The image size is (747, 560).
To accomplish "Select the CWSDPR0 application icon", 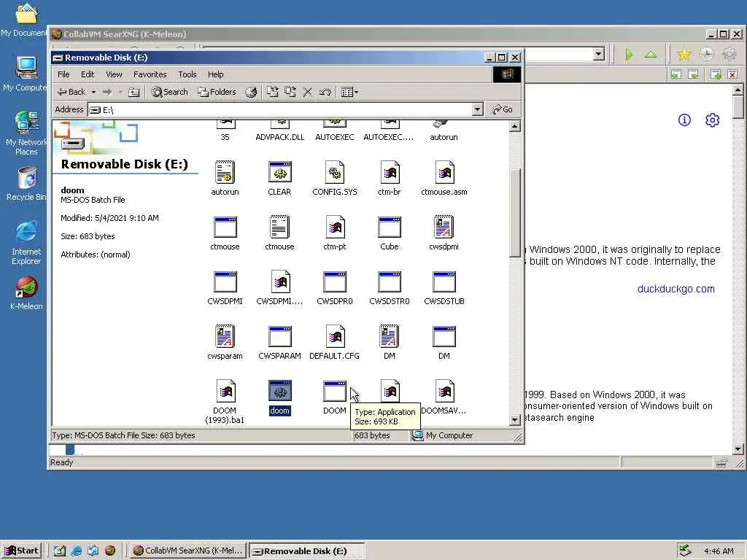I will 334,288.
